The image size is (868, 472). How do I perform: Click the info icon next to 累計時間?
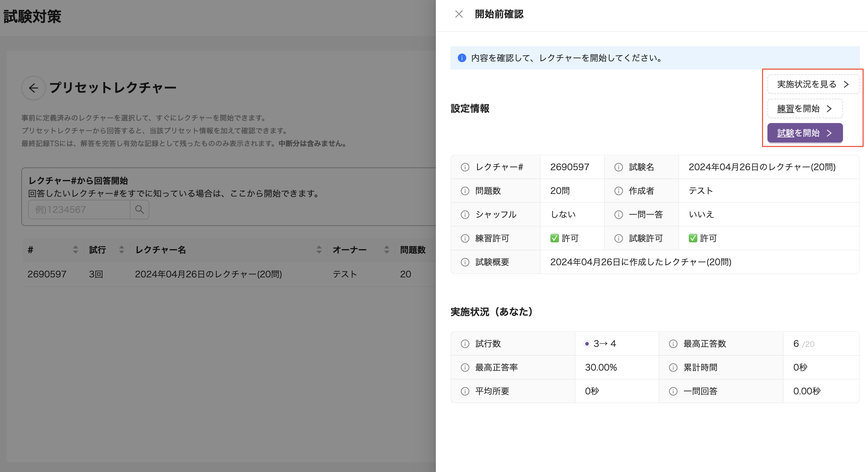[673, 368]
